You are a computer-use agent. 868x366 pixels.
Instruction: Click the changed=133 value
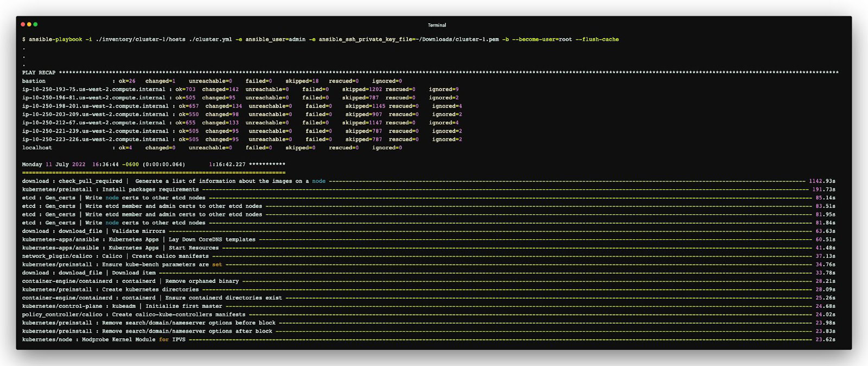pos(220,123)
